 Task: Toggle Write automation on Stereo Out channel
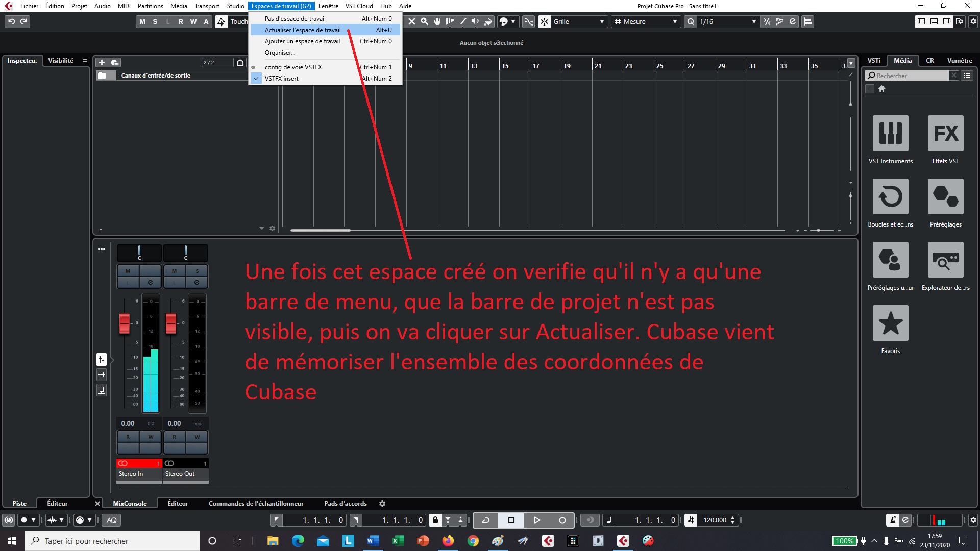197,437
